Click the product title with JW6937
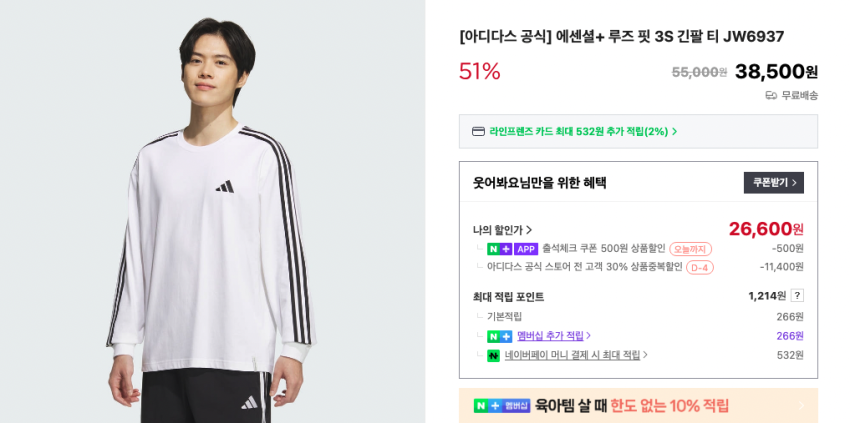 tap(621, 37)
